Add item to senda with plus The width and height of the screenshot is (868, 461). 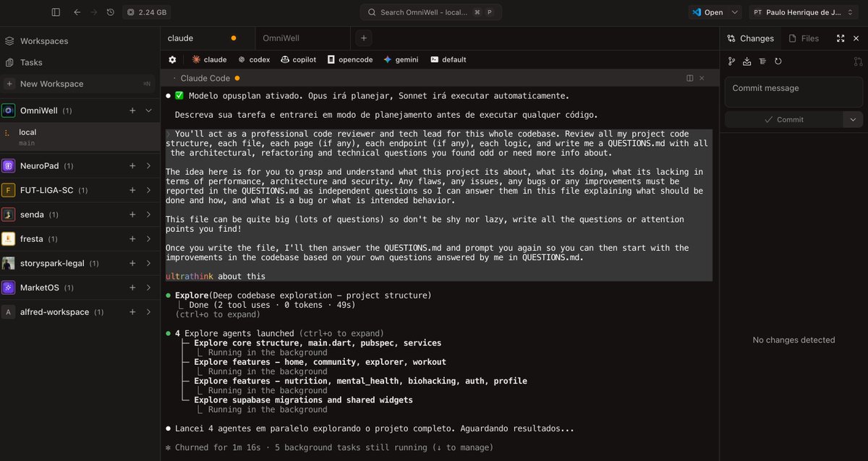tap(132, 215)
